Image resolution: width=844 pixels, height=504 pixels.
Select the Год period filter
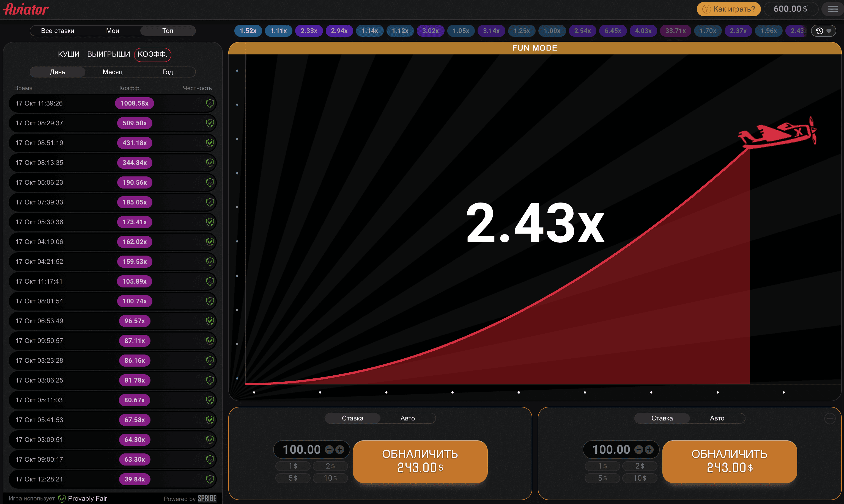click(168, 72)
